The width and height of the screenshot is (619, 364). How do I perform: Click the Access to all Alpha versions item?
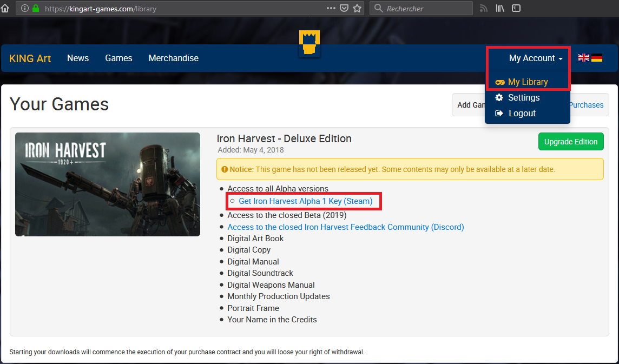[x=278, y=189]
